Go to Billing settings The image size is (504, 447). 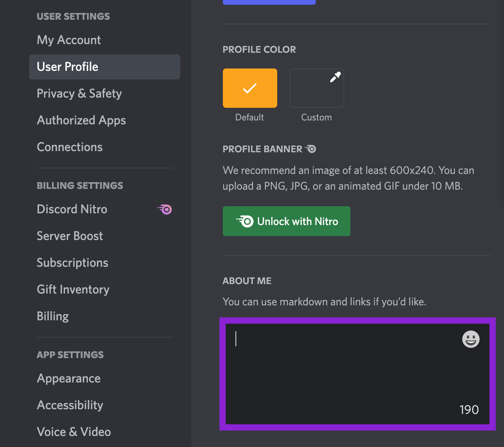(53, 316)
